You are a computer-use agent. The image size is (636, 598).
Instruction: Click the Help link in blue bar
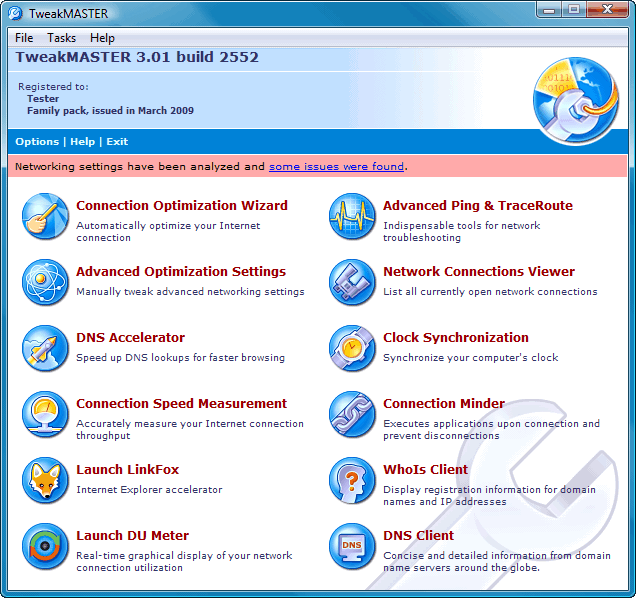[x=82, y=142]
